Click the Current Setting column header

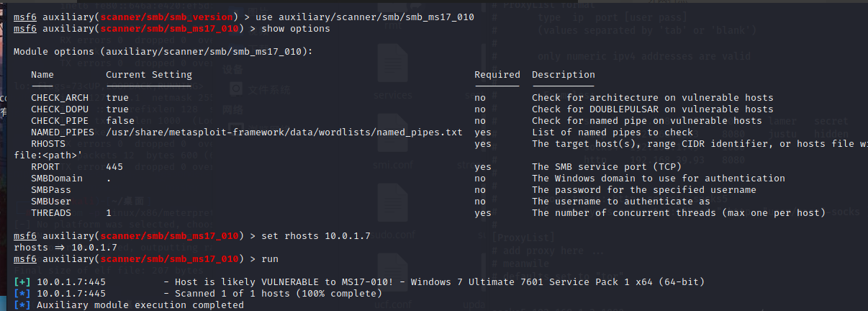[149, 74]
